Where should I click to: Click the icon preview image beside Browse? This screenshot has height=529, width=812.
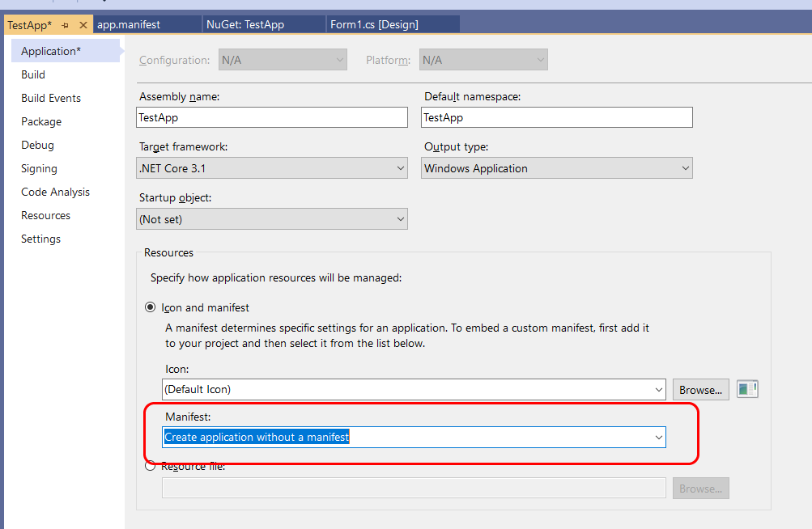[747, 389]
